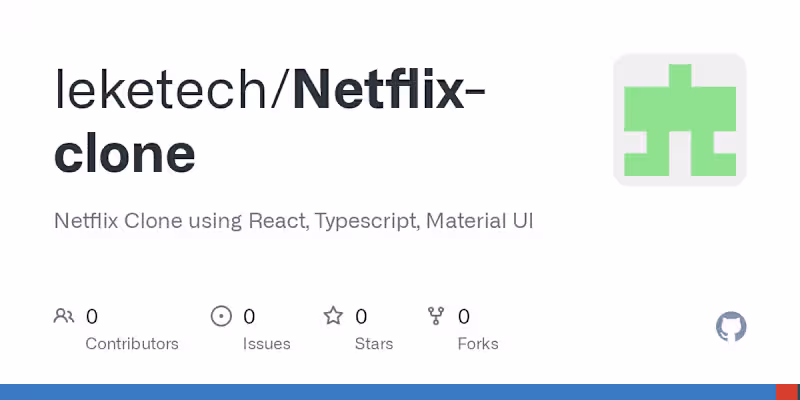Click the "Issues" label
This screenshot has height=400, width=800.
click(266, 344)
